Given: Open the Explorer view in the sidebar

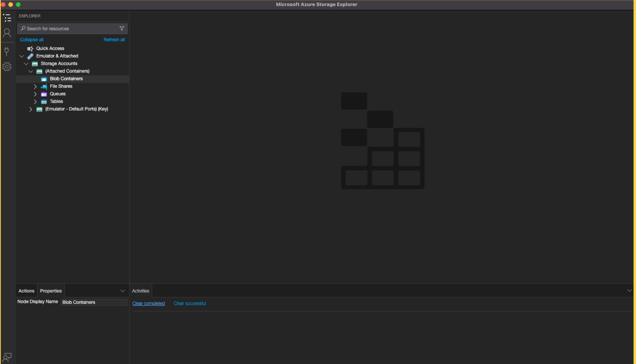Looking at the screenshot, I should [7, 18].
